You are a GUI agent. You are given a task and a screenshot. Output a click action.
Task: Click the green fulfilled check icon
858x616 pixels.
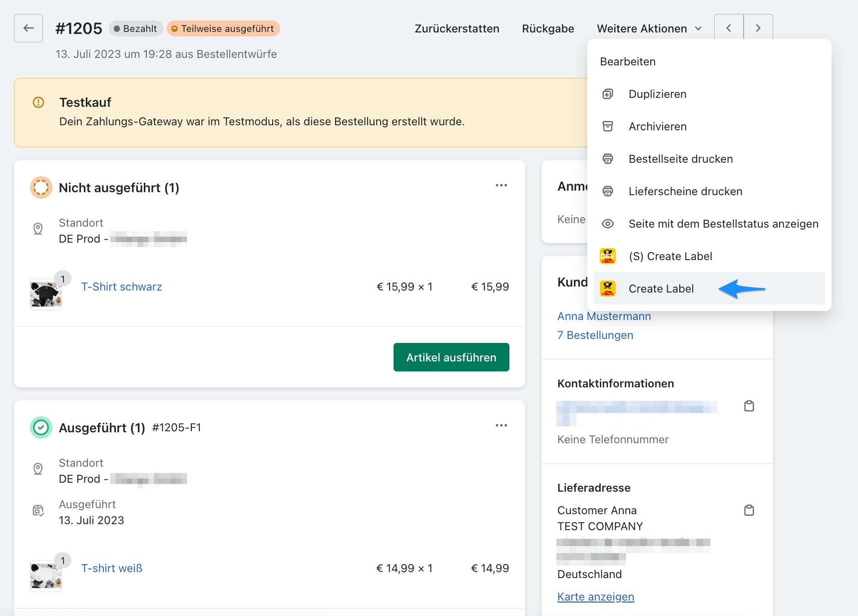pyautogui.click(x=41, y=427)
